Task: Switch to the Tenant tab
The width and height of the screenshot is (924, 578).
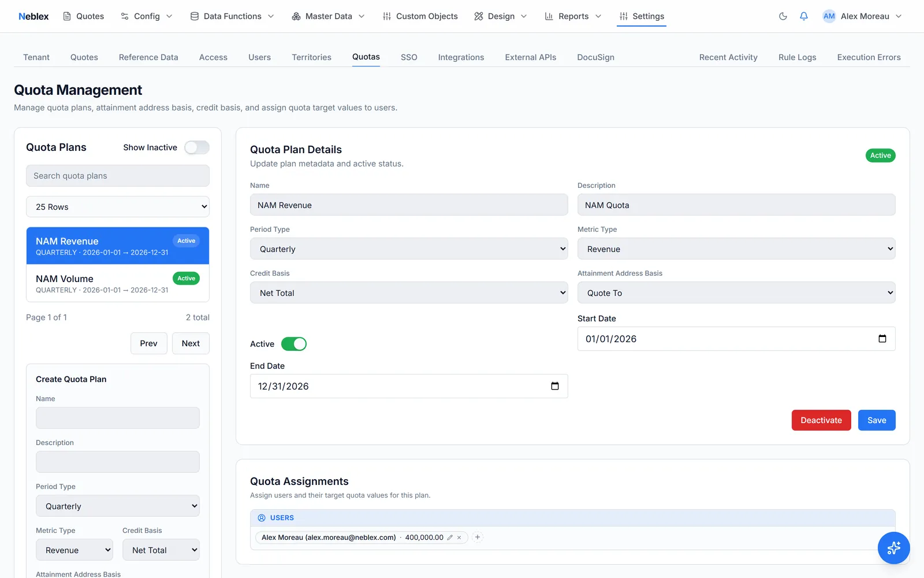Action: click(36, 57)
